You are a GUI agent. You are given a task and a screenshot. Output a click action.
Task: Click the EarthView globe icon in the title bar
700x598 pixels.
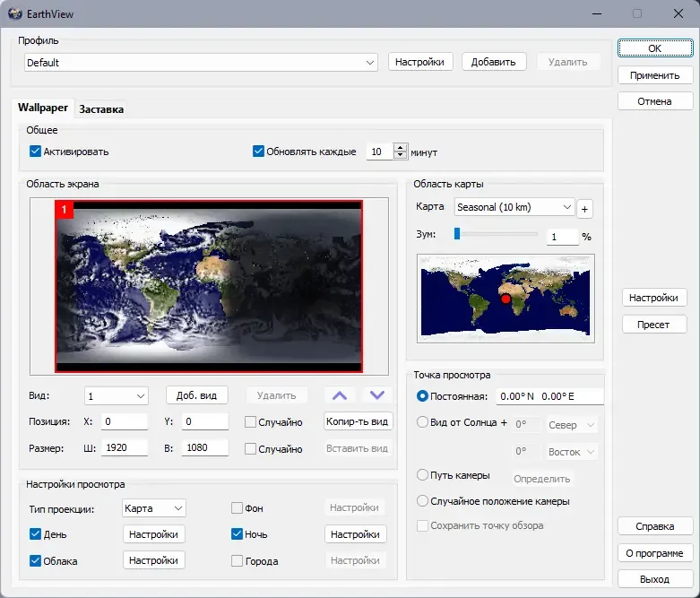(14, 13)
